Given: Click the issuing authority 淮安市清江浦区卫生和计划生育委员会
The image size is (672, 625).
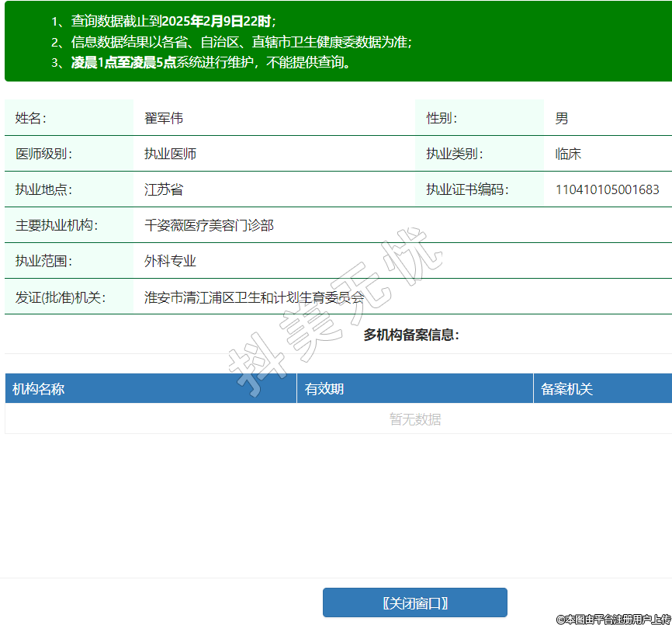Looking at the screenshot, I should tap(254, 297).
